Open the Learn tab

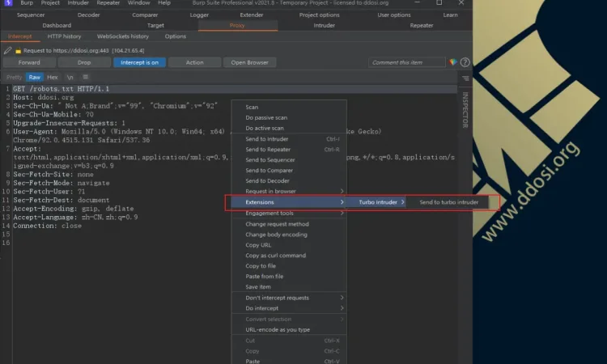click(450, 15)
